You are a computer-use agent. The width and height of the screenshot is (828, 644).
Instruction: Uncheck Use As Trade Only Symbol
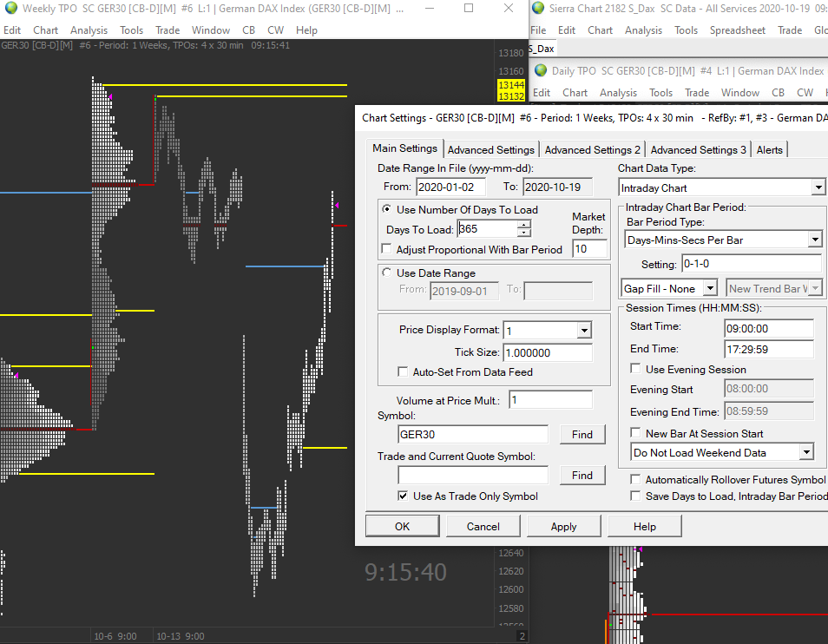[403, 496]
